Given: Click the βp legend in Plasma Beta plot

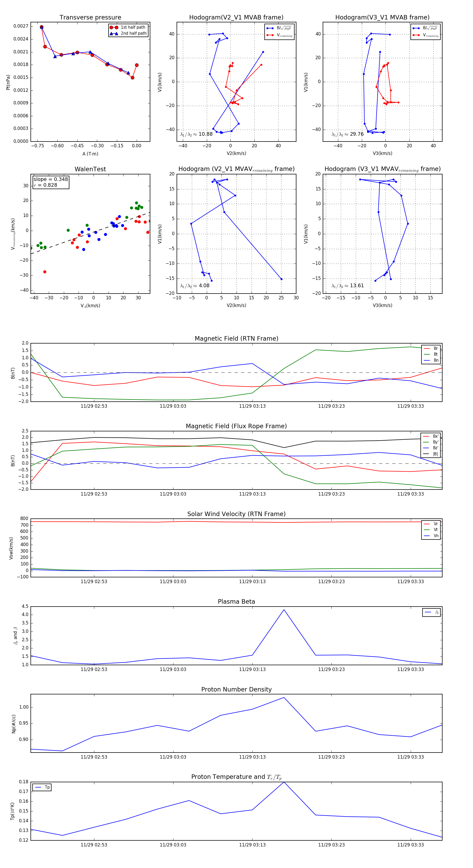Looking at the screenshot, I should tap(431, 612).
